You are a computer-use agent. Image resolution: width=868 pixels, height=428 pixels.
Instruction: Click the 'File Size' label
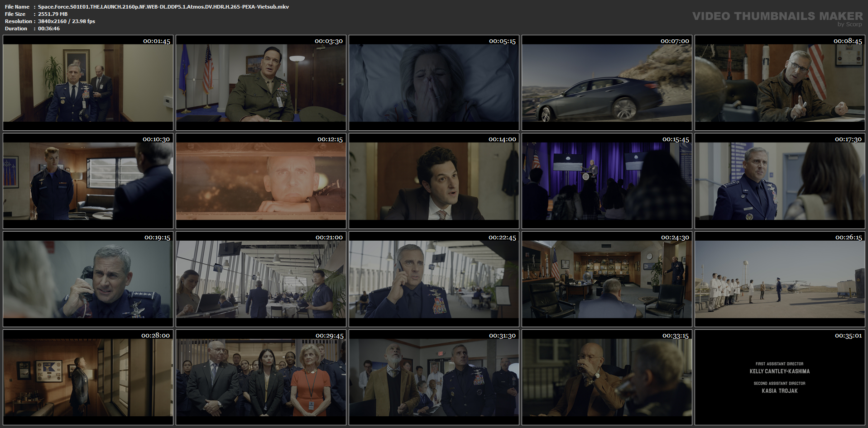pos(15,14)
